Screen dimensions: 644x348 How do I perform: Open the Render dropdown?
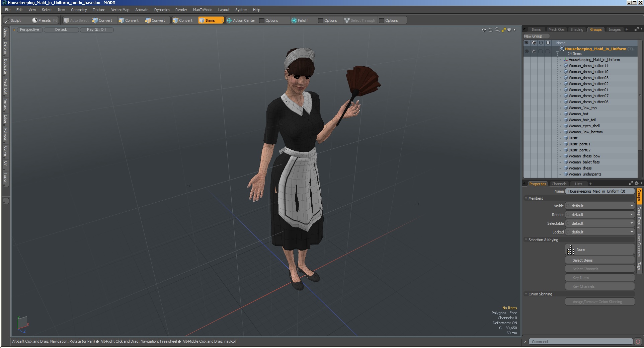click(600, 215)
